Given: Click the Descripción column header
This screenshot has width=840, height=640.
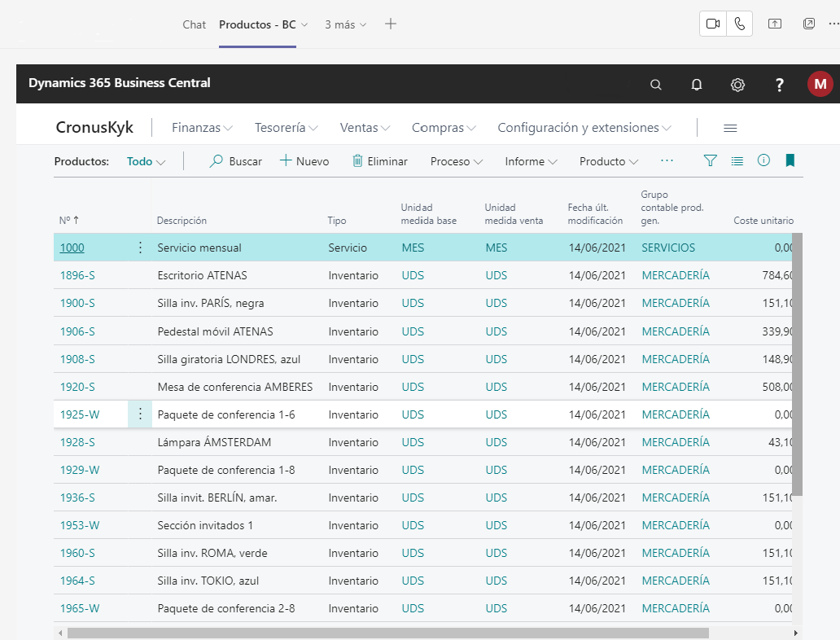Looking at the screenshot, I should tap(182, 221).
